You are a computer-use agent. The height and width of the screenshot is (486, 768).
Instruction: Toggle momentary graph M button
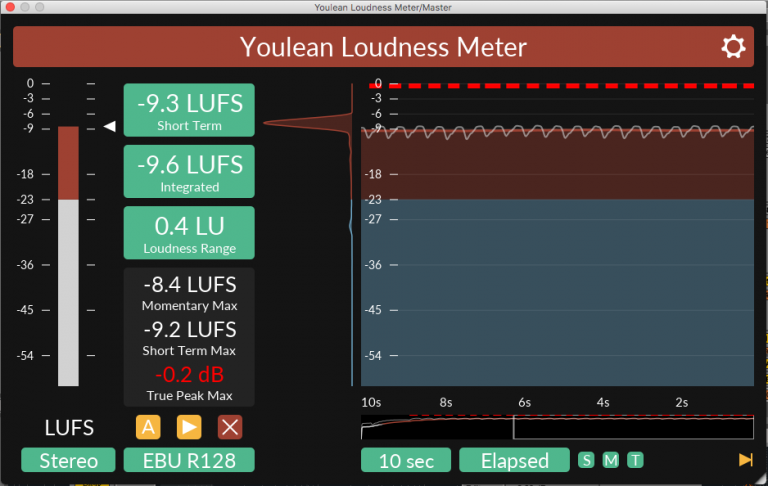pos(611,461)
